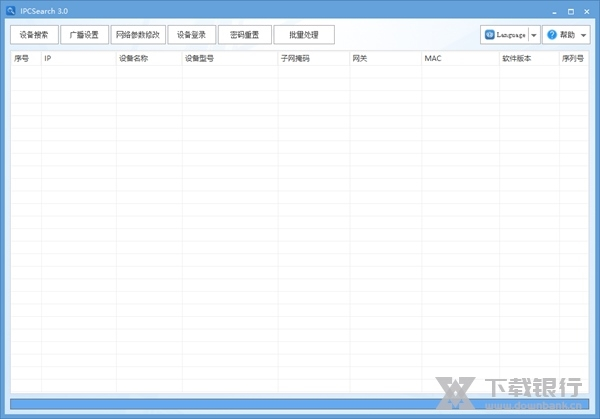600x419 pixels.
Task: Sort by 子网掩码 column header
Action: [x=314, y=59]
